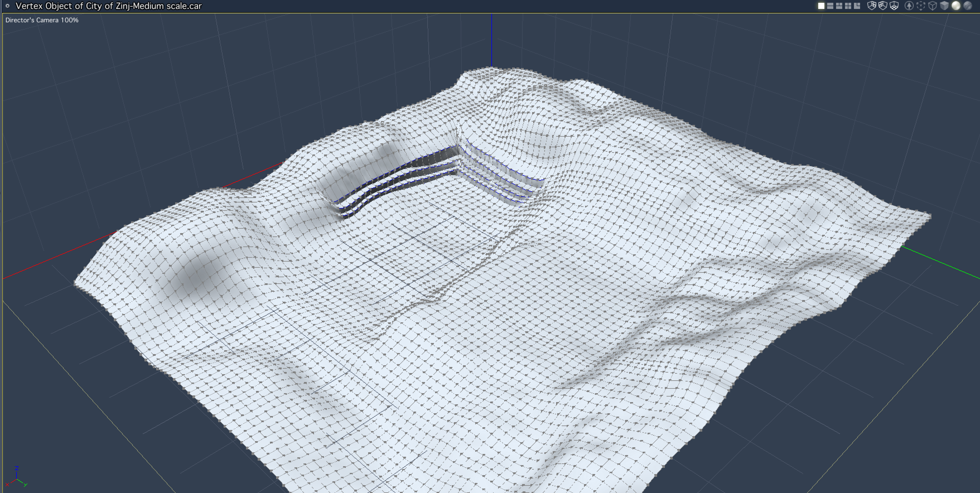Toggle the bottom ground plane cube icon
Screen dimensions: 980x493
pos(894,6)
